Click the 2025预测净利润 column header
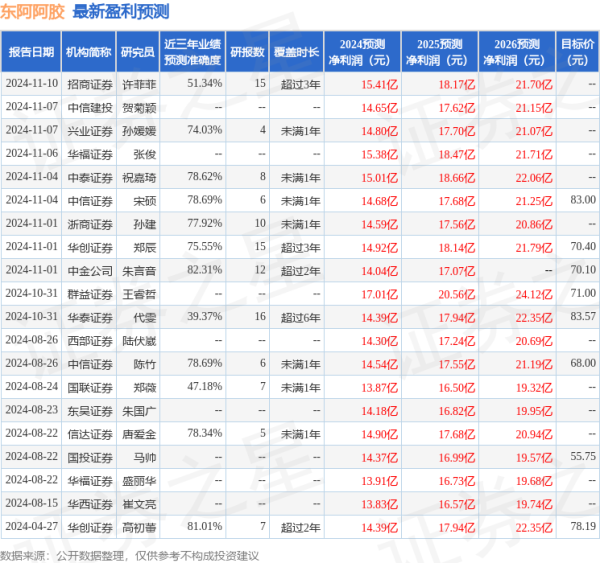The height and width of the screenshot is (563, 600). click(440, 52)
